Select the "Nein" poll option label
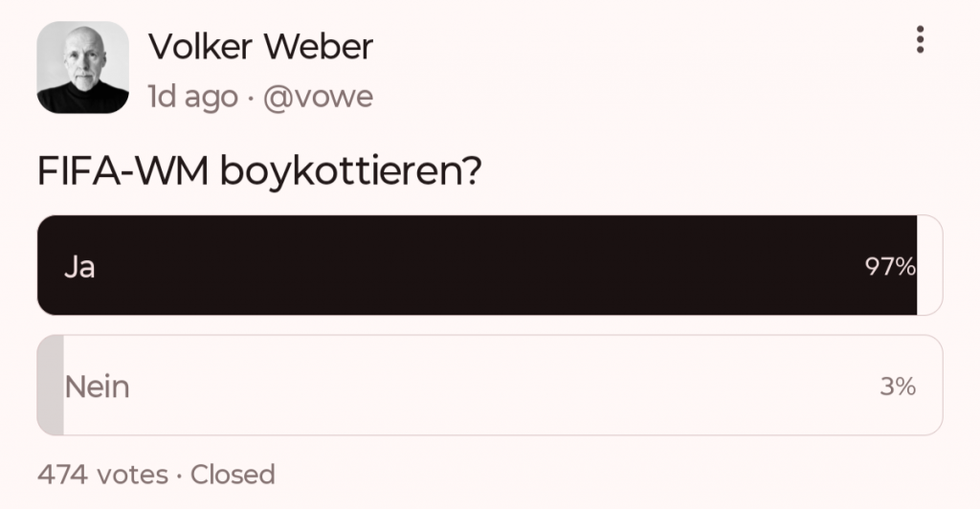This screenshot has height=509, width=980. point(97,387)
